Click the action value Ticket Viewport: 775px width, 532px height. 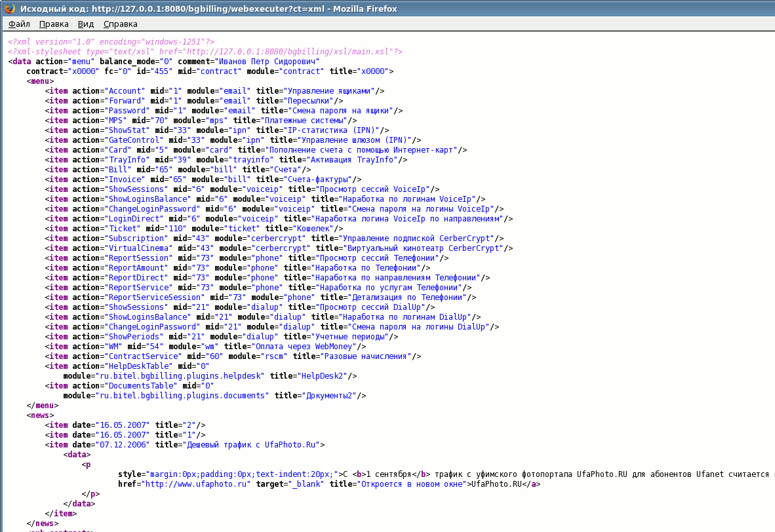[123, 228]
